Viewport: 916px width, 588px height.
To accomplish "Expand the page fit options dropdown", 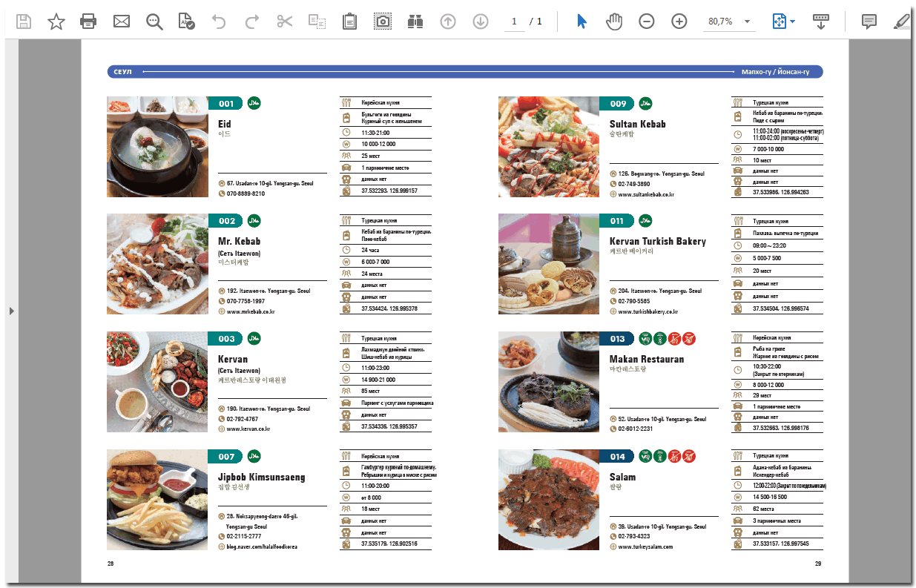I will click(x=793, y=22).
